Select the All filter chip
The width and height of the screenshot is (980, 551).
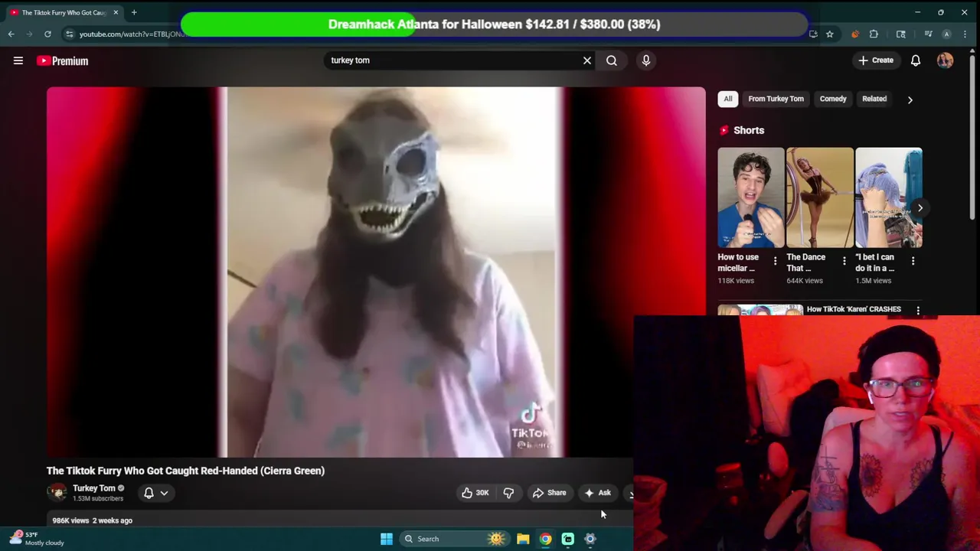coord(728,99)
